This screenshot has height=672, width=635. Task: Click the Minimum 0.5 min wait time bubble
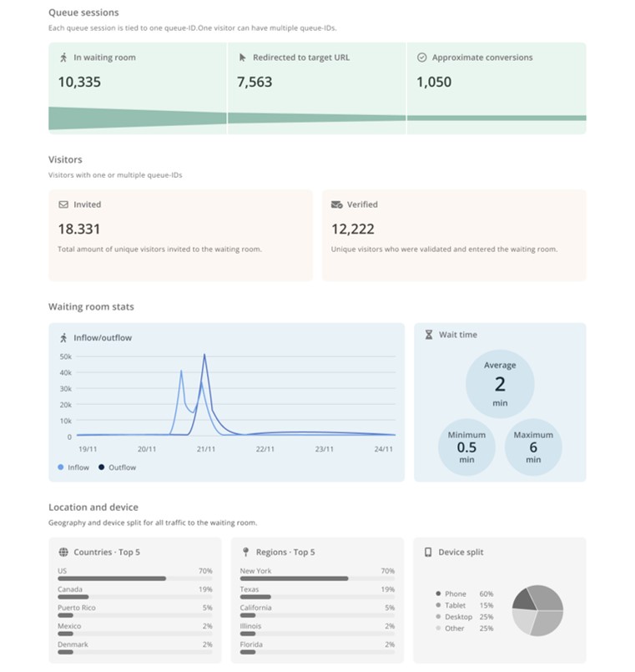pos(466,447)
